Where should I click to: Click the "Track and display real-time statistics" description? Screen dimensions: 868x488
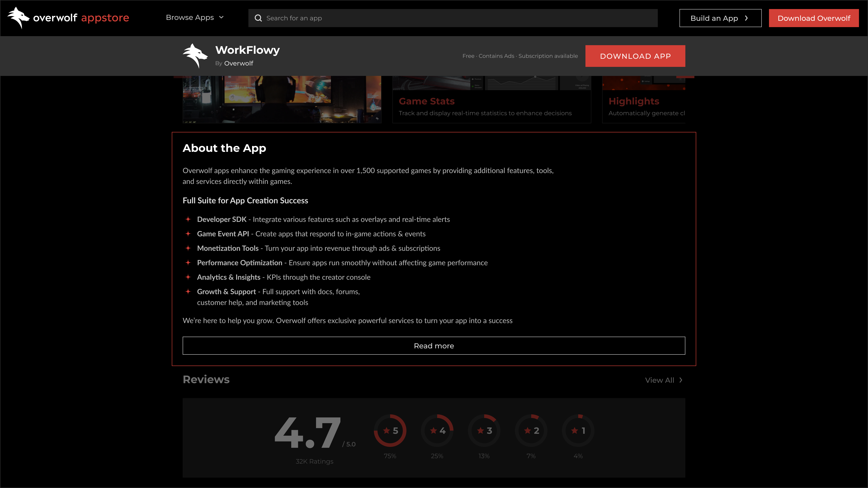point(485,113)
